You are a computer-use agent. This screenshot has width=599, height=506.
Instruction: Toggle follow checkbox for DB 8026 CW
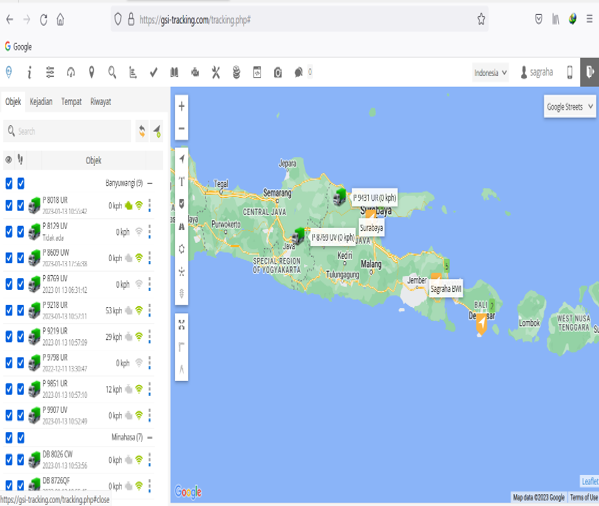[21, 460]
